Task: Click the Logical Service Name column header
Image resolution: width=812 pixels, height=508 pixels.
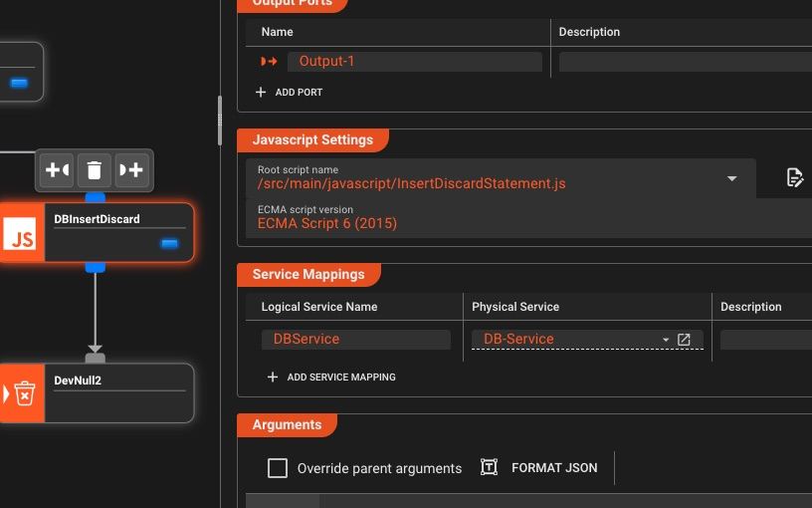Action: point(319,307)
